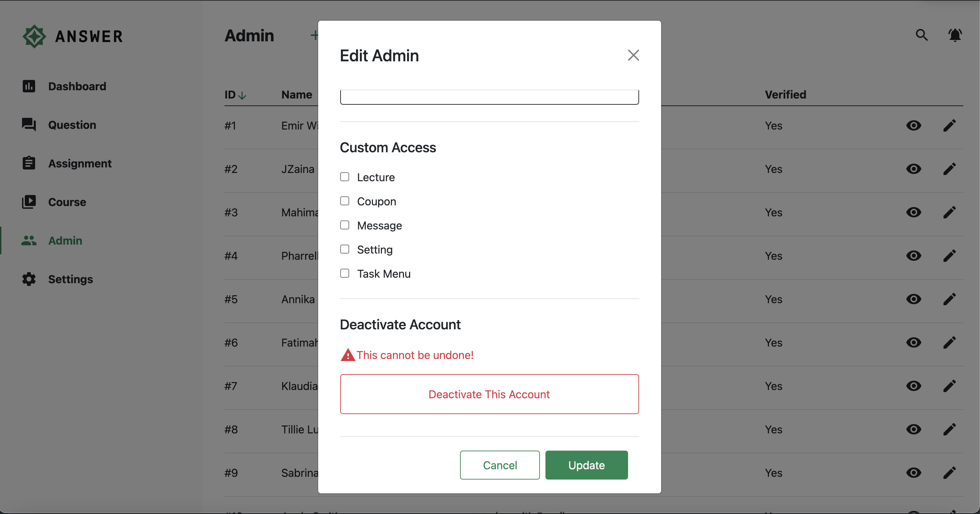The image size is (980, 514).
Task: Select Admin in the navigation menu
Action: (x=65, y=240)
